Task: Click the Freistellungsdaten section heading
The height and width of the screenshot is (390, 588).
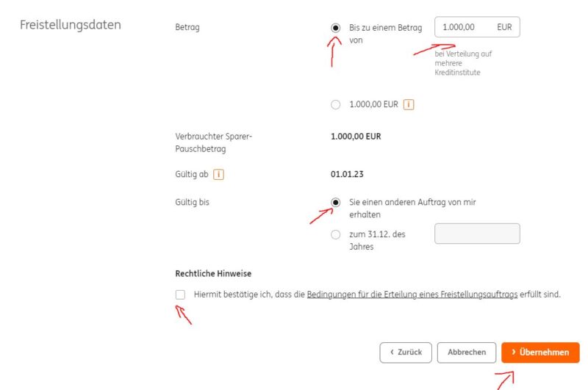Action: (x=70, y=24)
